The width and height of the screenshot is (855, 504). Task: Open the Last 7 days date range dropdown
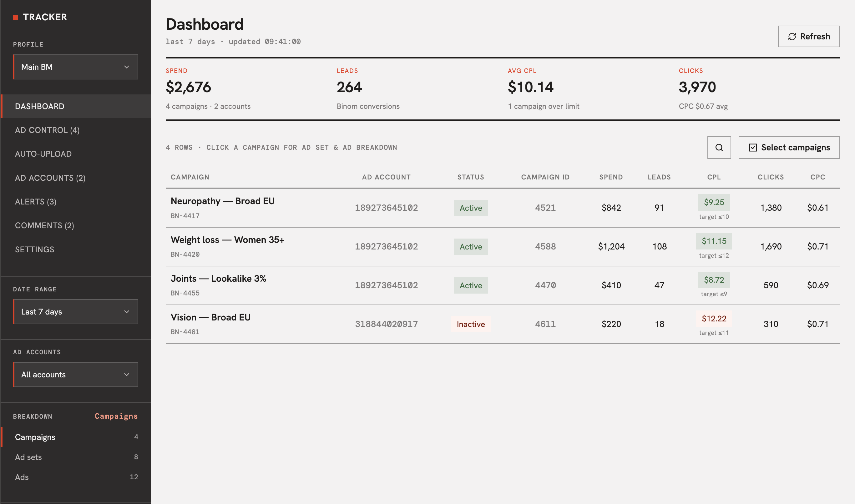[x=75, y=311]
